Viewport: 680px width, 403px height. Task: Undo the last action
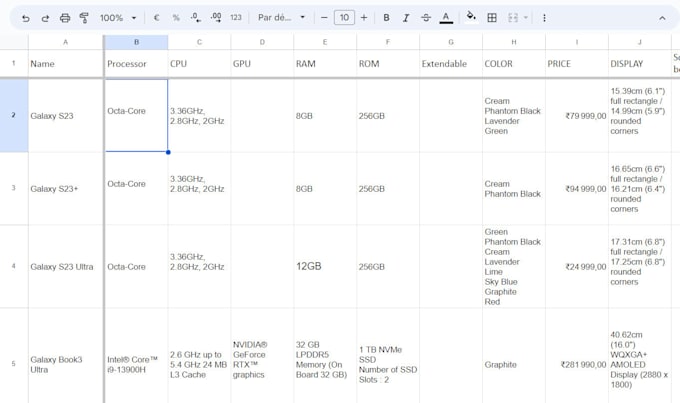(x=26, y=18)
